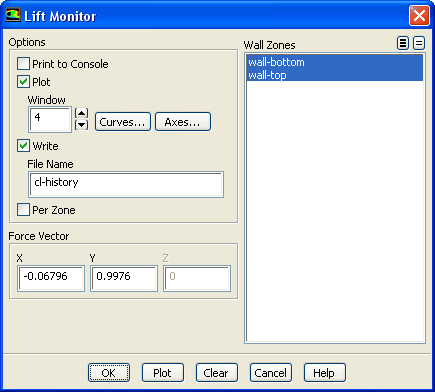Click the Lift Monitor title bar icon
Image resolution: width=435 pixels, height=392 pixels.
pyautogui.click(x=13, y=15)
